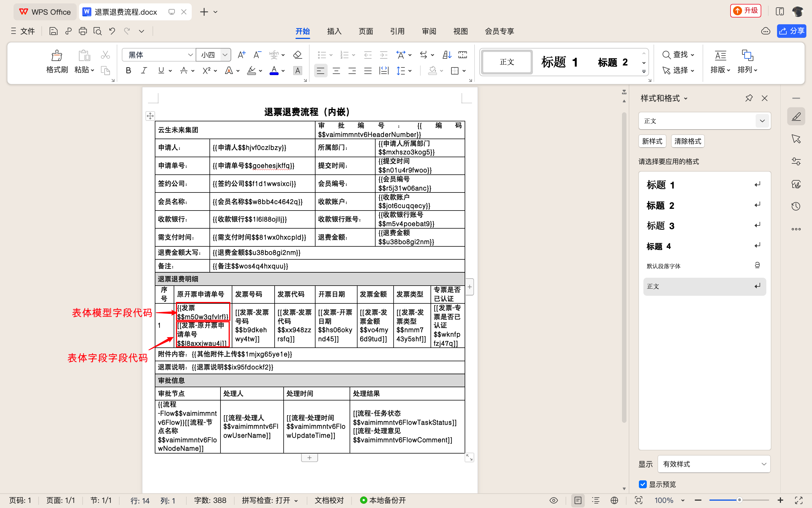Image resolution: width=812 pixels, height=508 pixels.
Task: Expand the Find (查找) dropdown
Action: (x=692, y=55)
